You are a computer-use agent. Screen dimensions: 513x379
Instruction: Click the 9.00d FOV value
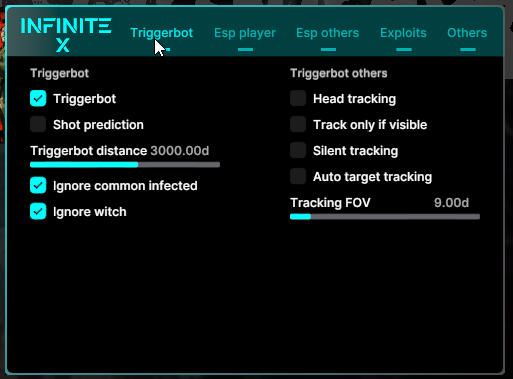point(451,203)
